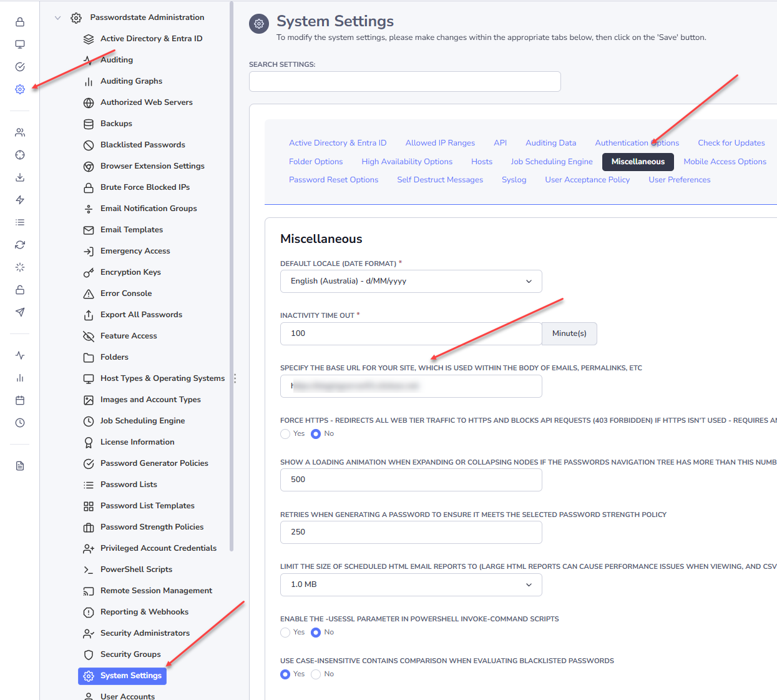The width and height of the screenshot is (777, 700).
Task: Open Security Administrators in the tree
Action: click(145, 633)
